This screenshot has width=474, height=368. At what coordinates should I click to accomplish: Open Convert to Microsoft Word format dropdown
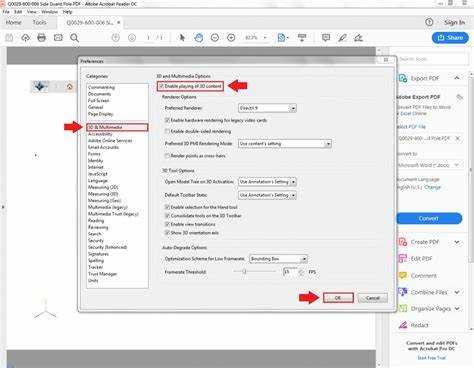tap(429, 165)
